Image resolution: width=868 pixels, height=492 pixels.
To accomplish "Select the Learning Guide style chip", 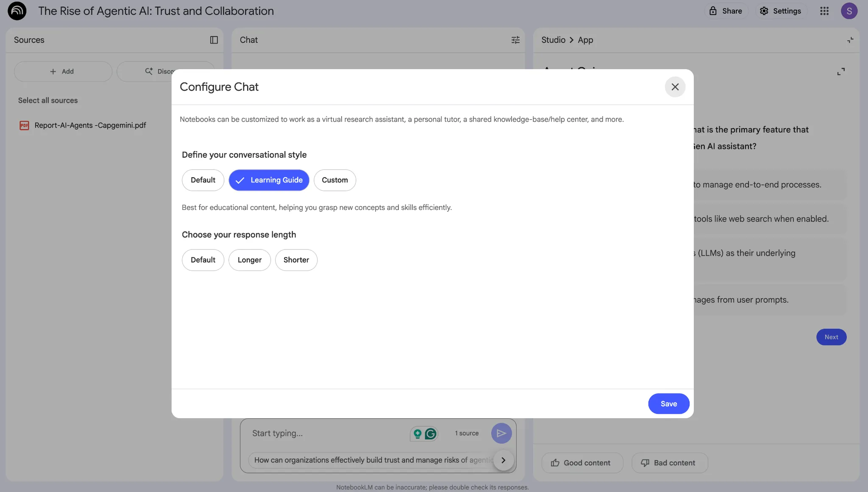I will [x=269, y=180].
